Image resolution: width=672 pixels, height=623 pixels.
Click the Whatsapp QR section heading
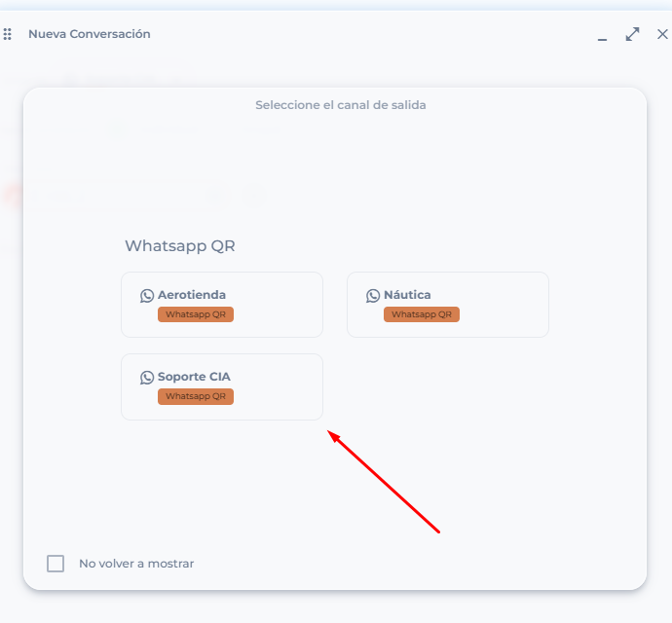[x=180, y=246]
